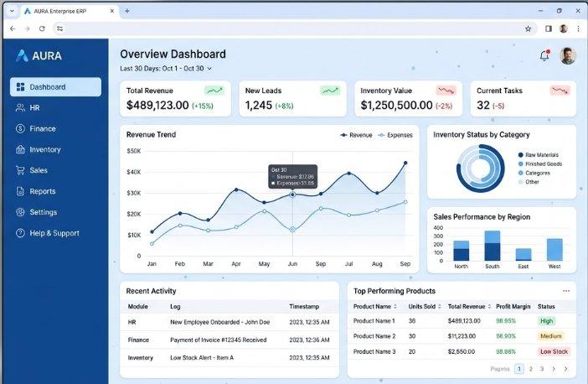588x384 pixels.
Task: Select the Product Name 3 cell
Action: click(374, 351)
